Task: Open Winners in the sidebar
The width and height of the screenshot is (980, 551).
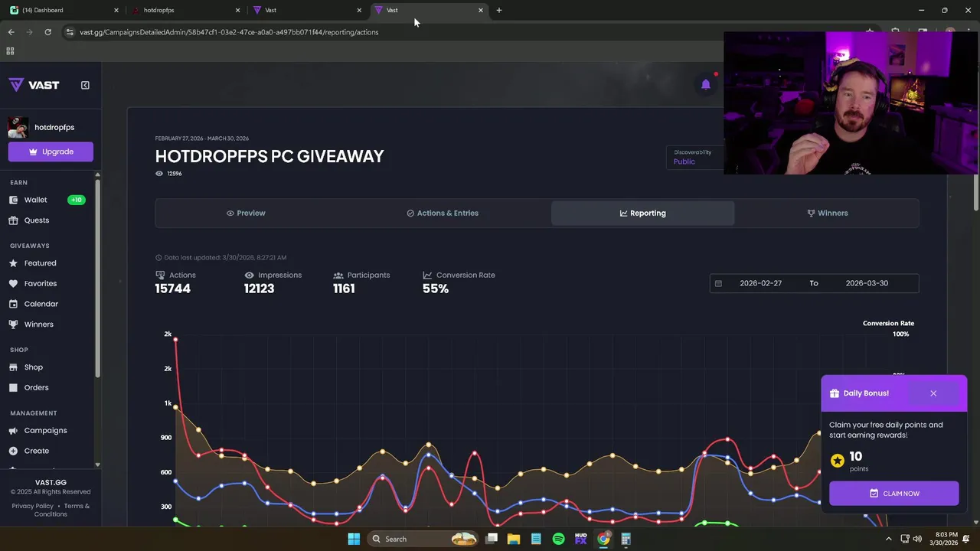Action: (x=39, y=324)
